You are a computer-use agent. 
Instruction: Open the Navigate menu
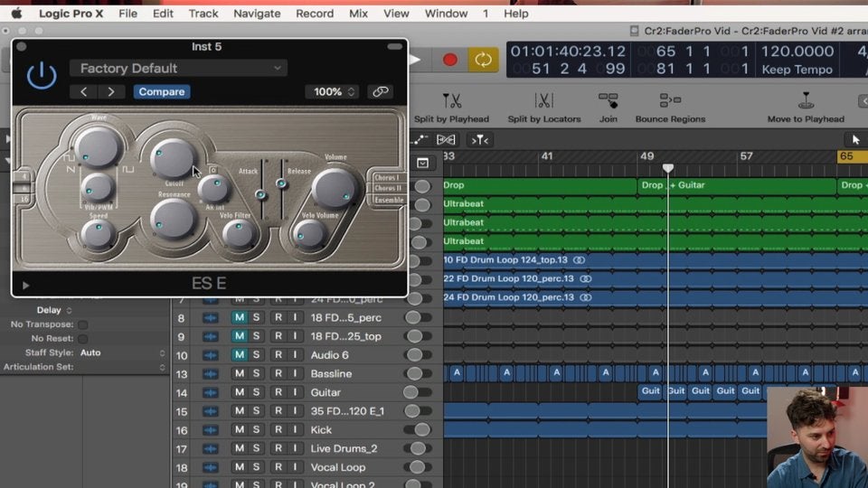click(x=257, y=14)
